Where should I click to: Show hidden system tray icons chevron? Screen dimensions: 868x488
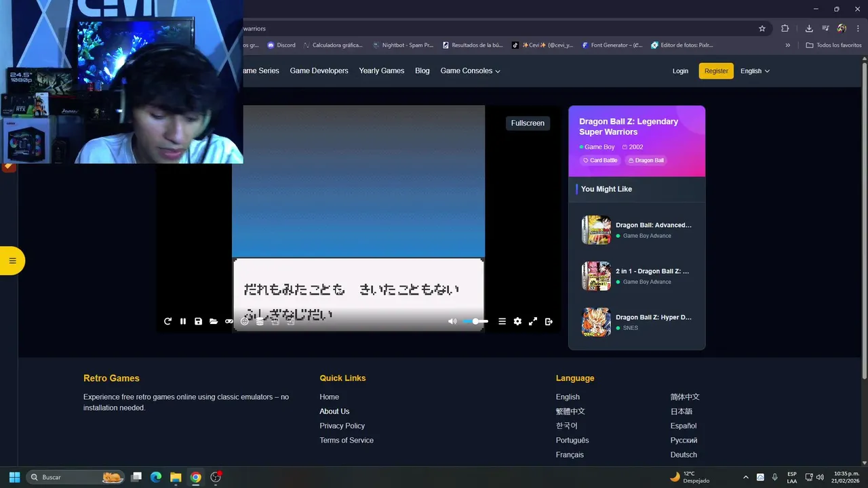coord(746,477)
